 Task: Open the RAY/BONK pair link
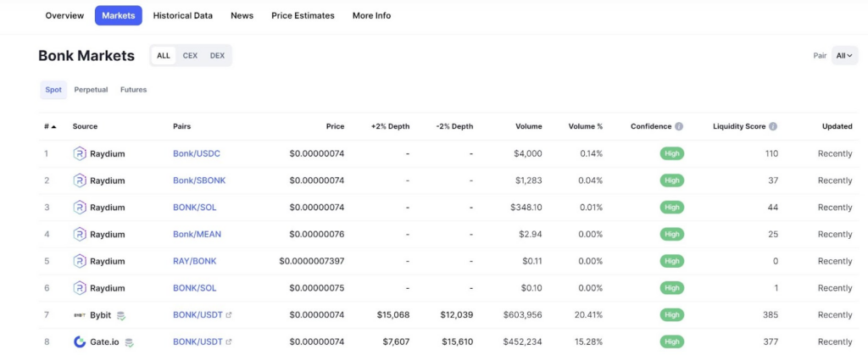(195, 261)
